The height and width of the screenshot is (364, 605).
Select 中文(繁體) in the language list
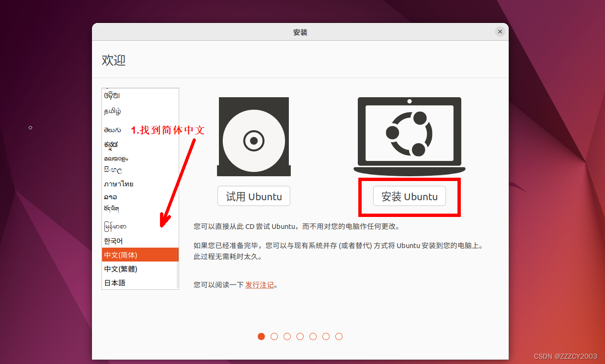(x=121, y=269)
